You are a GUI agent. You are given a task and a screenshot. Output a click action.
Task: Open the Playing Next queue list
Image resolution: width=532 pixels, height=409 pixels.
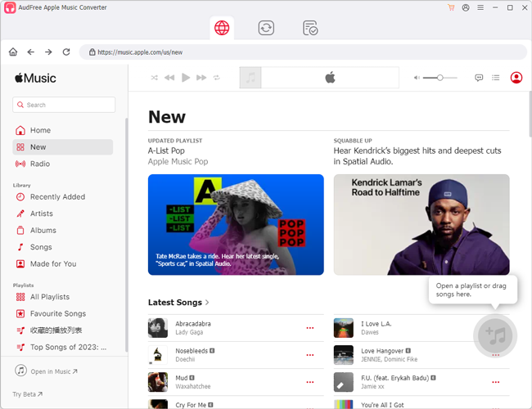[496, 78]
